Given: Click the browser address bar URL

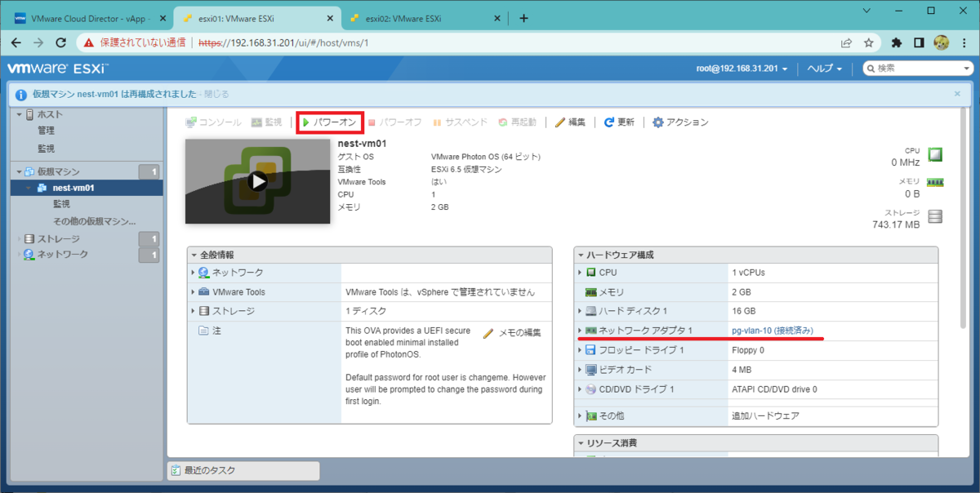Looking at the screenshot, I should pyautogui.click(x=282, y=42).
